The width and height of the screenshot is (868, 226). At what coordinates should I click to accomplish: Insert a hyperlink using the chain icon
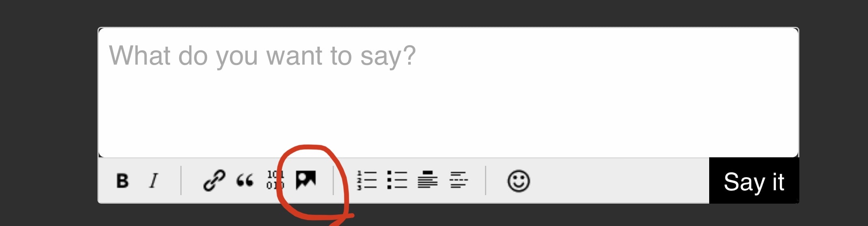click(x=214, y=180)
